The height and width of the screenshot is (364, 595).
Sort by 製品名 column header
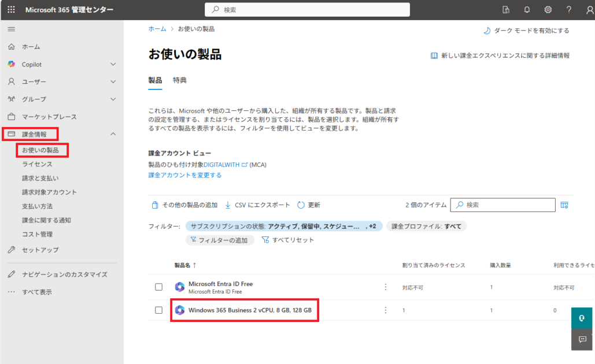(x=185, y=265)
